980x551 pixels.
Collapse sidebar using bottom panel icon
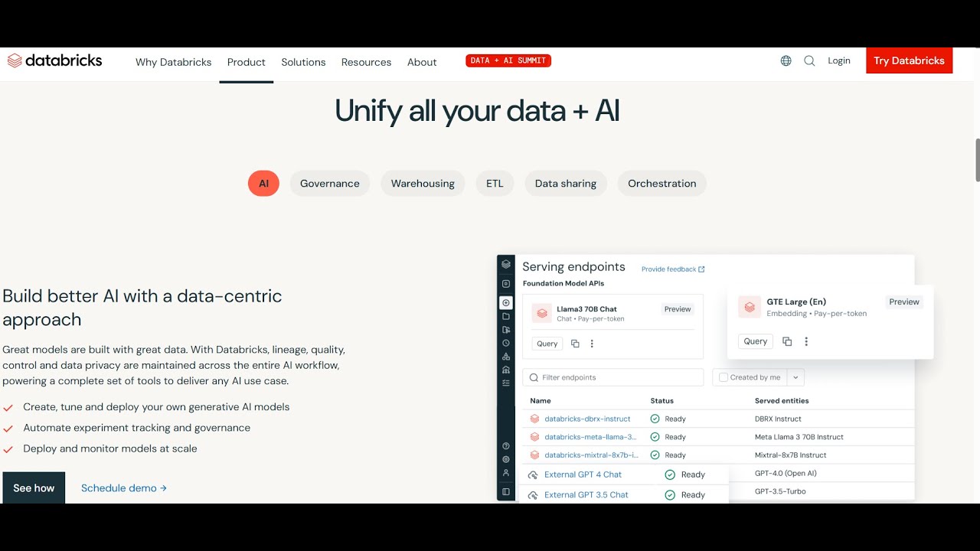506,491
